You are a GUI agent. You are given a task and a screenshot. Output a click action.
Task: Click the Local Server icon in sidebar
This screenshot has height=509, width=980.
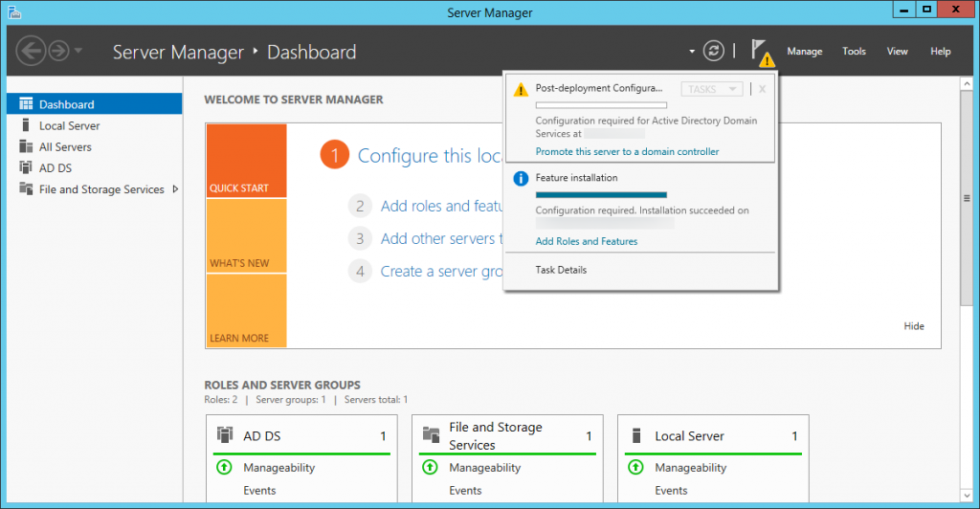(26, 125)
